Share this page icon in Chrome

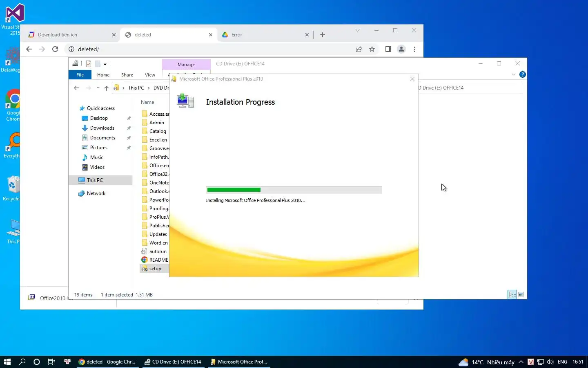pyautogui.click(x=359, y=49)
